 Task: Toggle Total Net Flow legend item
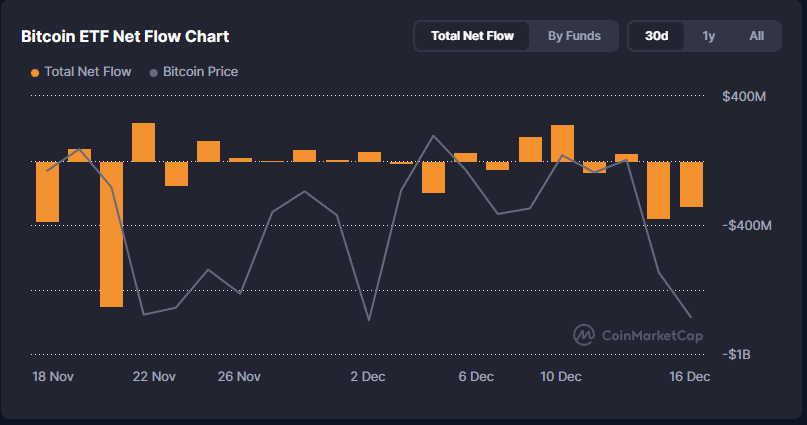89,72
